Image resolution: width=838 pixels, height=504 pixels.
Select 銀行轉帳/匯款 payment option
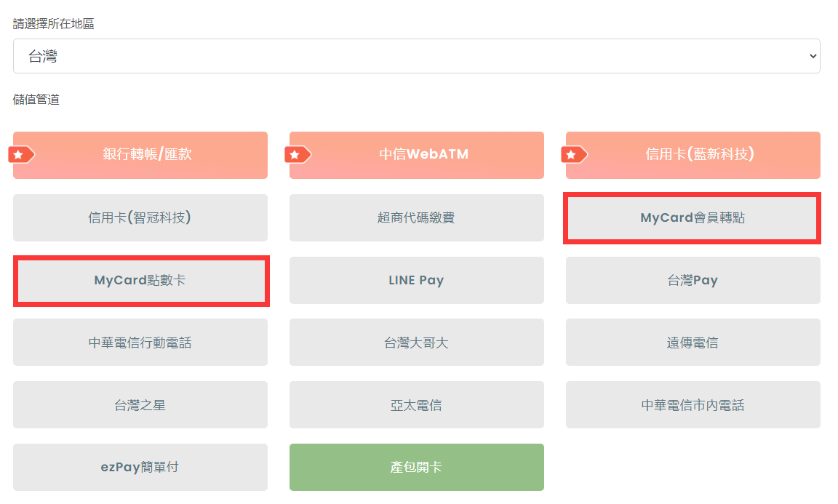coord(140,156)
